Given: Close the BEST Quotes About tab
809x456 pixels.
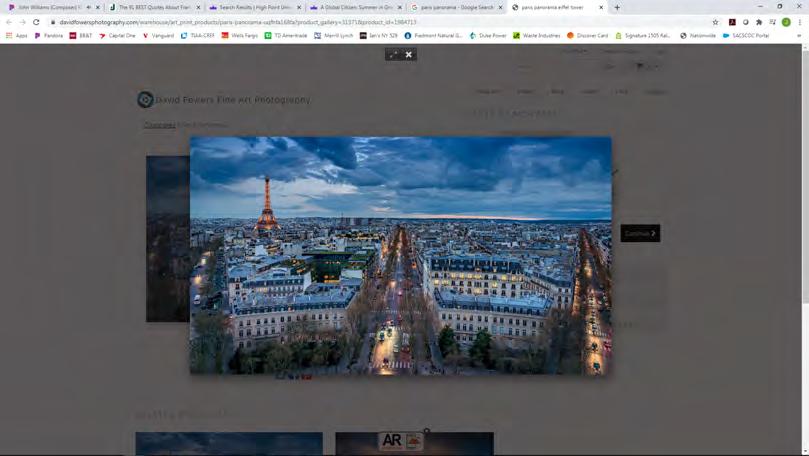Looking at the screenshot, I should [x=198, y=7].
